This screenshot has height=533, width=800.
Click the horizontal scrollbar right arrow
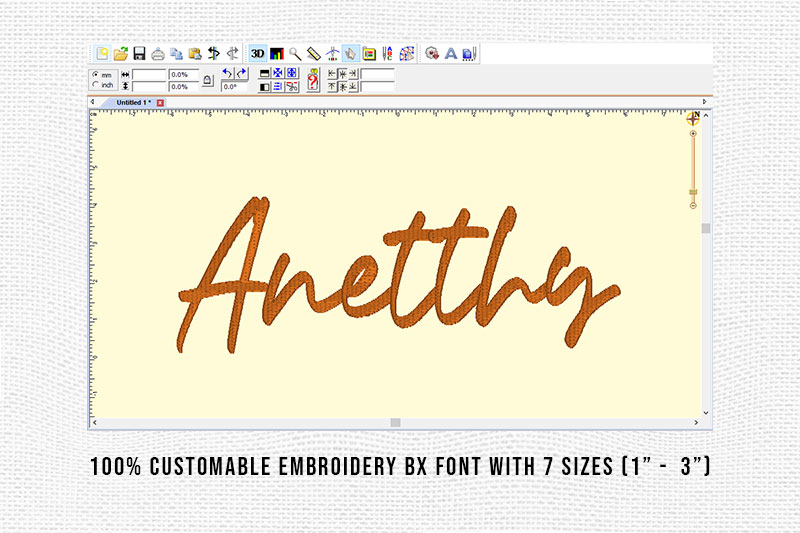pyautogui.click(x=696, y=422)
